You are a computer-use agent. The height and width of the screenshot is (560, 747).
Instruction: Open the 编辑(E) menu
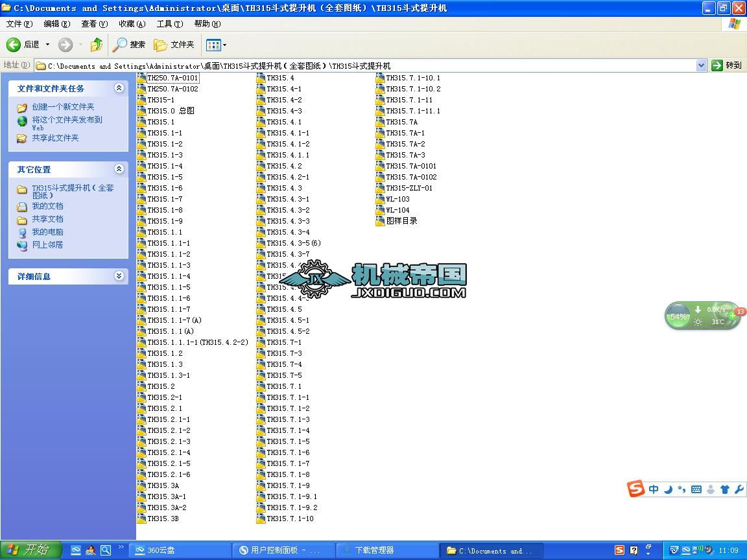[x=56, y=24]
